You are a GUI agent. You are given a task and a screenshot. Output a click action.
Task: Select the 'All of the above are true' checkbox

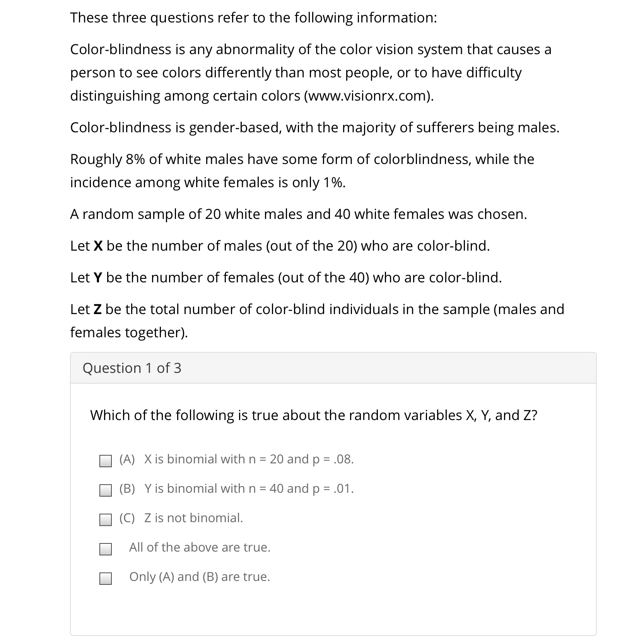click(x=105, y=548)
